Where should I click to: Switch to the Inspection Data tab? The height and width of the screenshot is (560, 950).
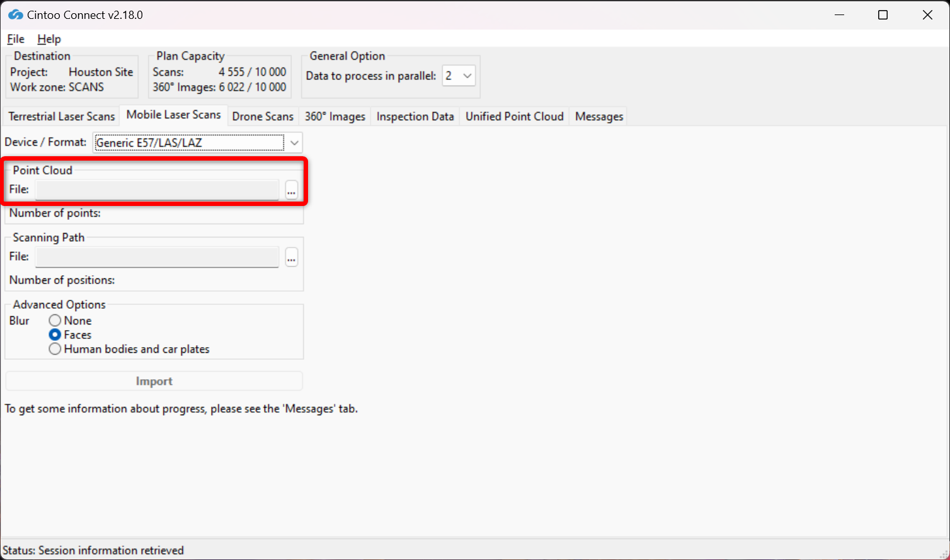point(415,117)
